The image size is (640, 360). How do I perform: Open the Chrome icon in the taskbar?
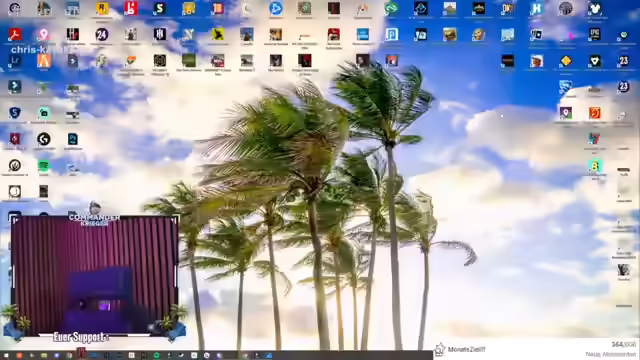tap(69, 356)
